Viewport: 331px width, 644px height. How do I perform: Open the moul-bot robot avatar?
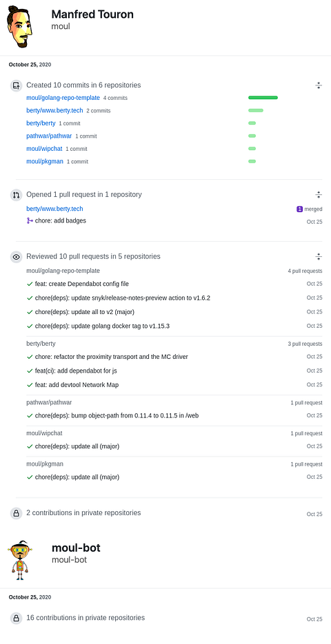tap(20, 560)
